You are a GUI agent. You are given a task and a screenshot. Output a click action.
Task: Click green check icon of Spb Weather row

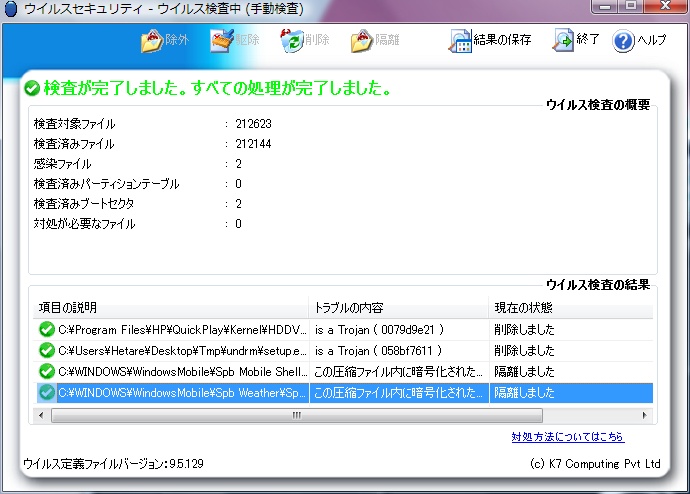[x=47, y=392]
